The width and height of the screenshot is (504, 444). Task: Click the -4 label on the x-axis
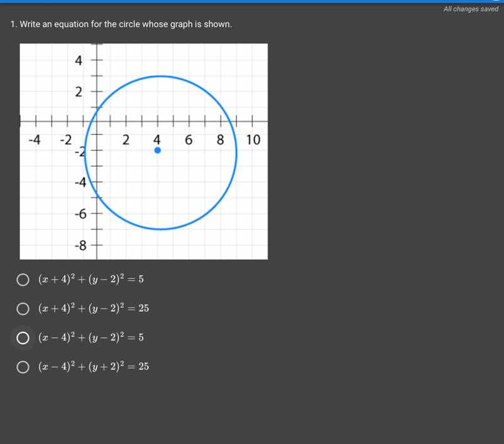pyautogui.click(x=34, y=140)
